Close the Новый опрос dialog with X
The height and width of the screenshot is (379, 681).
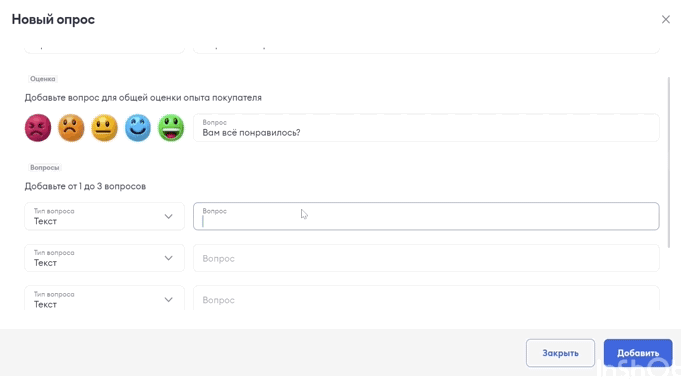(665, 20)
